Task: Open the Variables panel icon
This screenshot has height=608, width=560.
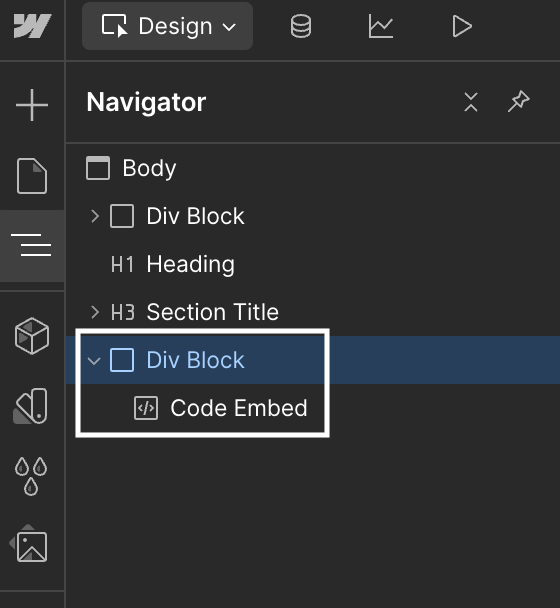Action: click(31, 406)
